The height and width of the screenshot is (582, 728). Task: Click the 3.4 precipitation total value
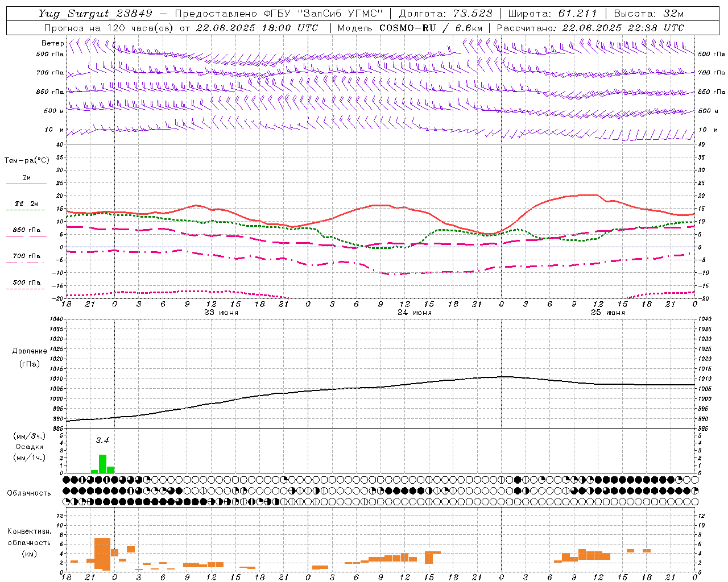(102, 440)
